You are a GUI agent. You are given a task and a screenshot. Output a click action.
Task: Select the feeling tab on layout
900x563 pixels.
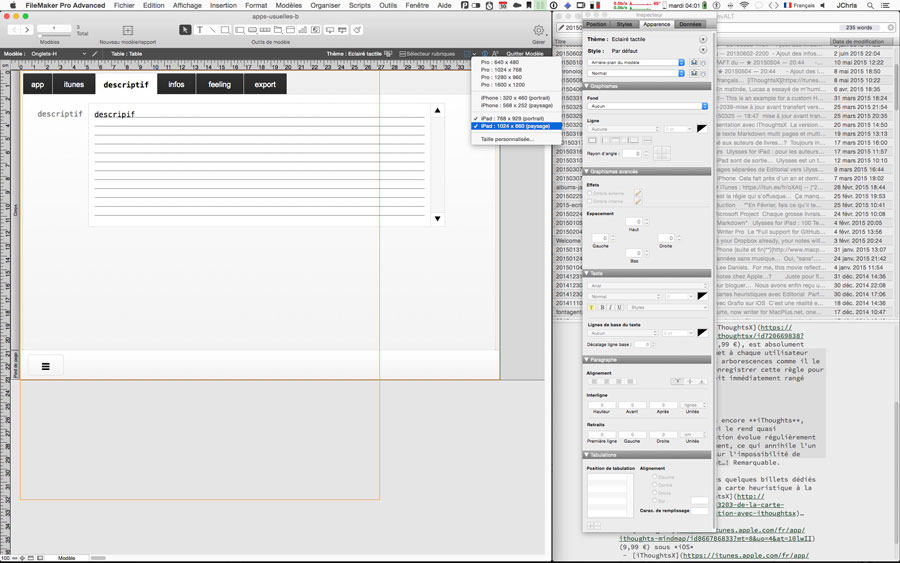pyautogui.click(x=219, y=84)
